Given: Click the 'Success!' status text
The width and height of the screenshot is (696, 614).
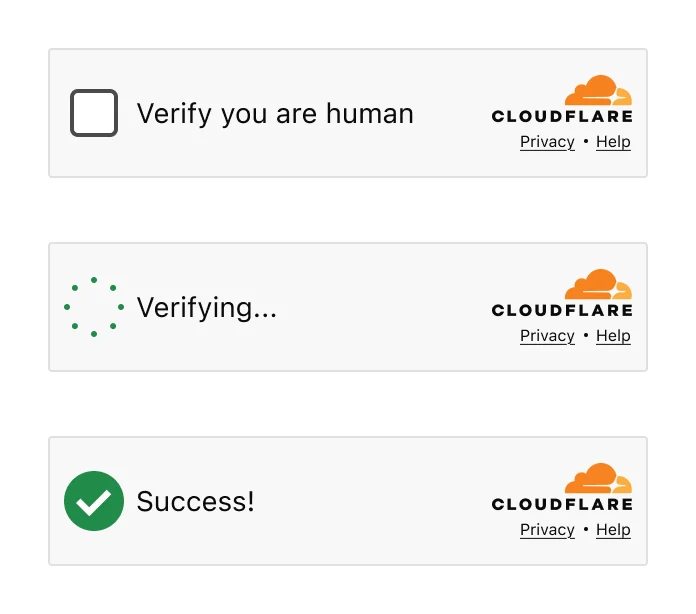Looking at the screenshot, I should coord(195,502).
